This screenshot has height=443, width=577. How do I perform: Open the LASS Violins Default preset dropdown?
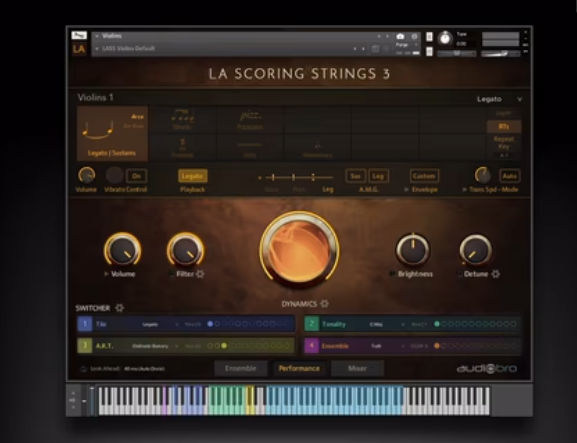point(97,49)
